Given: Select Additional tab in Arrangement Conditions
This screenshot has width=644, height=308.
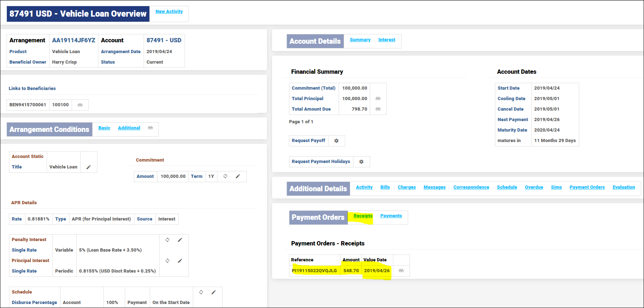Looking at the screenshot, I should 129,128.
